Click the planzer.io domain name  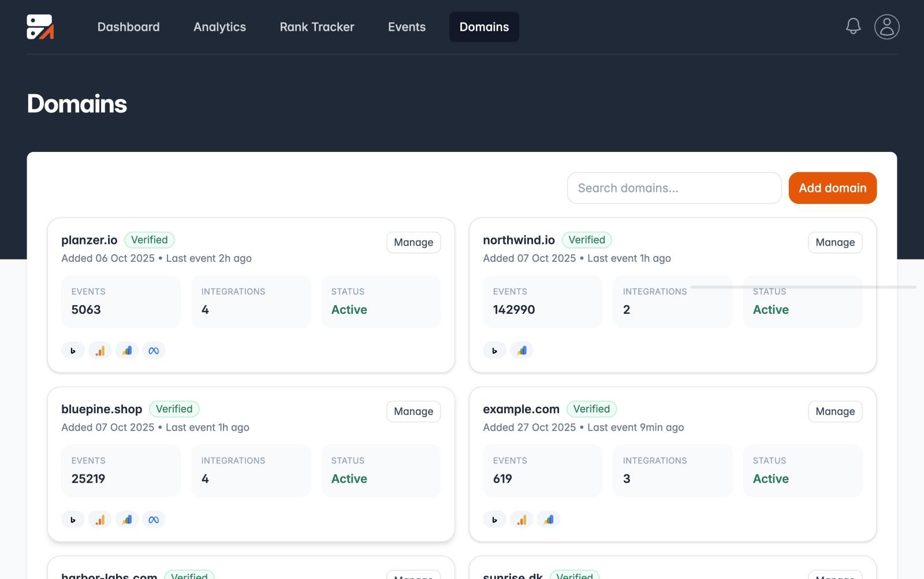click(x=90, y=240)
